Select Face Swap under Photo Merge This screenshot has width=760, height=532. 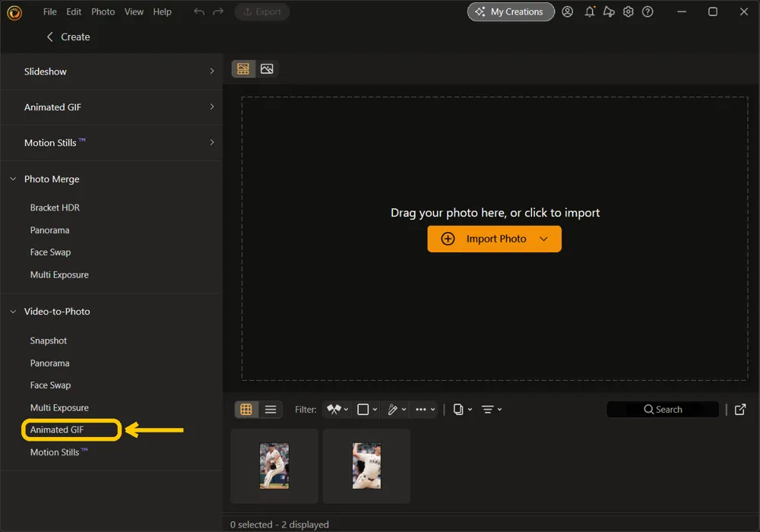pyautogui.click(x=50, y=252)
